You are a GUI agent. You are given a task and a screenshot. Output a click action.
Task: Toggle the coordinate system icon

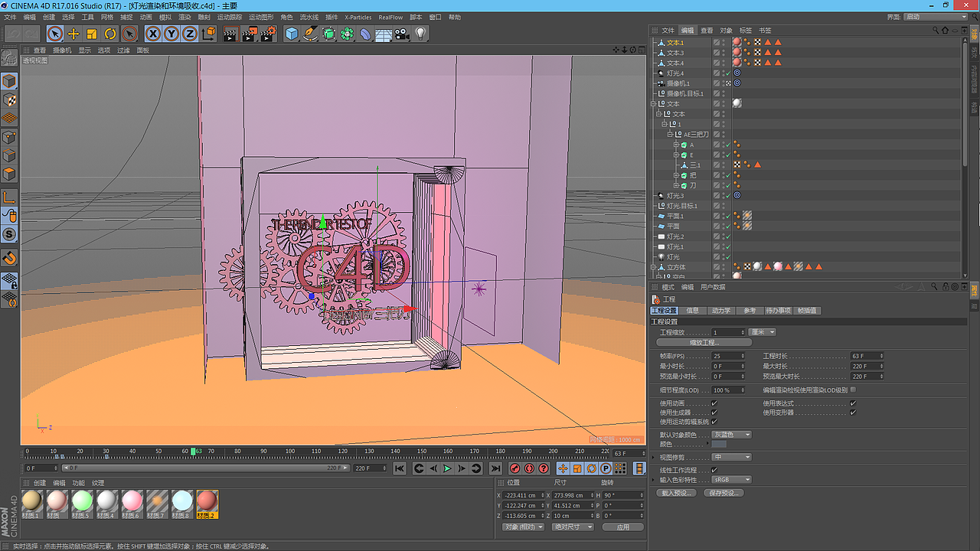coord(208,34)
